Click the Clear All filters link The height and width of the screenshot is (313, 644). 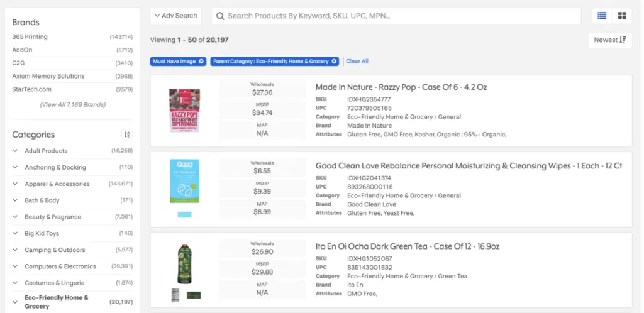[x=357, y=61]
